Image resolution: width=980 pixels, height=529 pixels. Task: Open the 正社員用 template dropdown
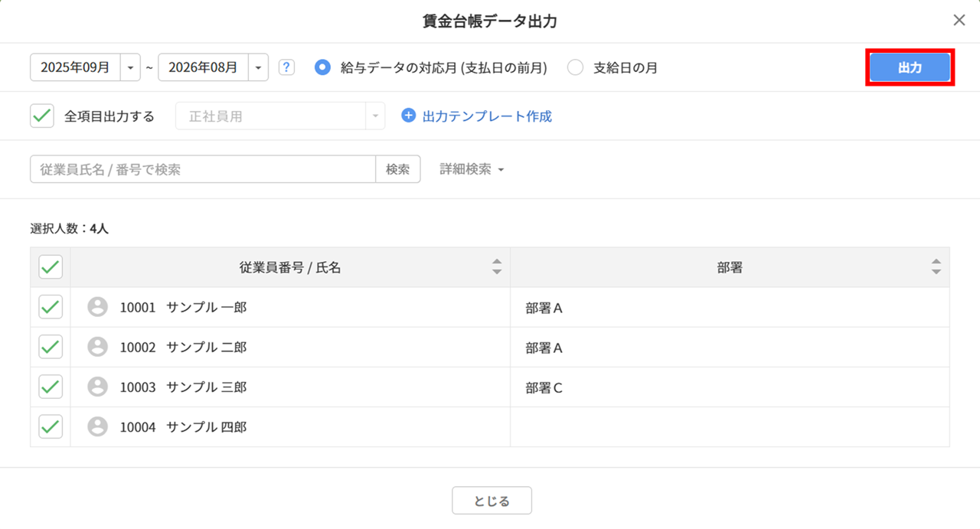click(x=280, y=116)
